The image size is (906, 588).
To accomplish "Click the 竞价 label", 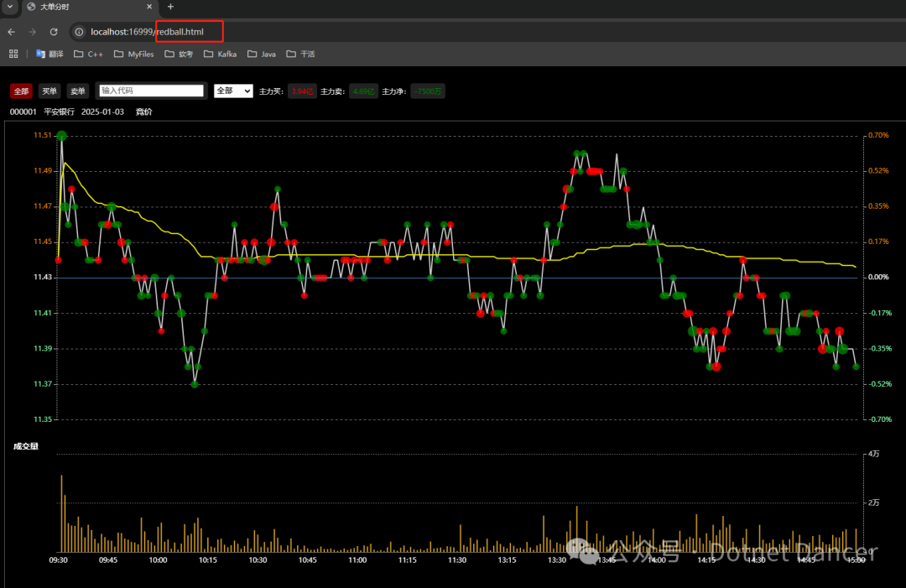I will click(144, 112).
